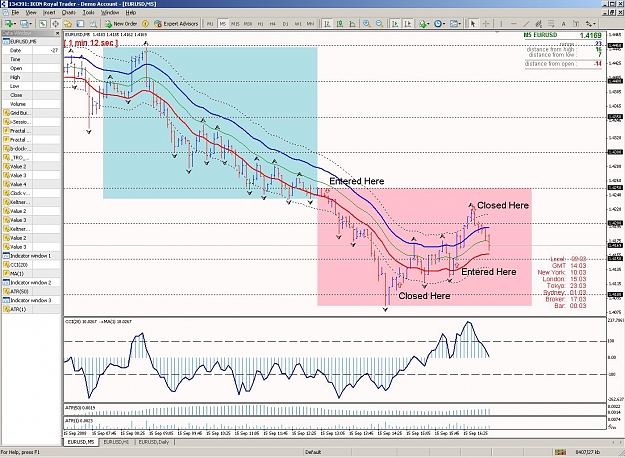The height and width of the screenshot is (458, 625).
Task: Select the Crosshair tool
Action: click(x=485, y=24)
